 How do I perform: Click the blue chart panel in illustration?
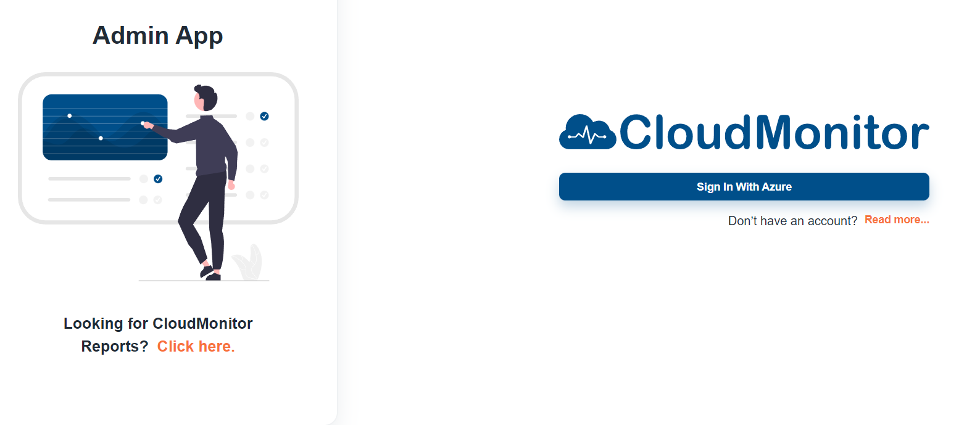click(105, 127)
